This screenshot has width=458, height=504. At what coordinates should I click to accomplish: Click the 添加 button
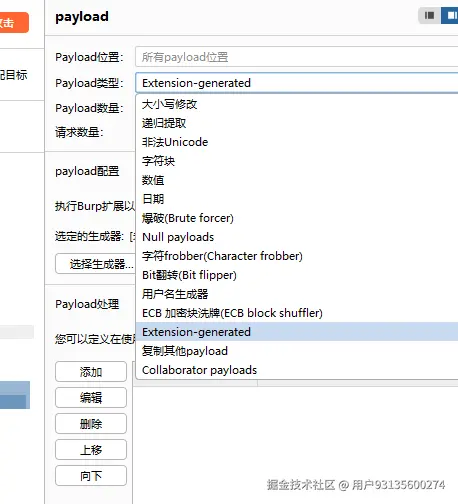click(91, 372)
